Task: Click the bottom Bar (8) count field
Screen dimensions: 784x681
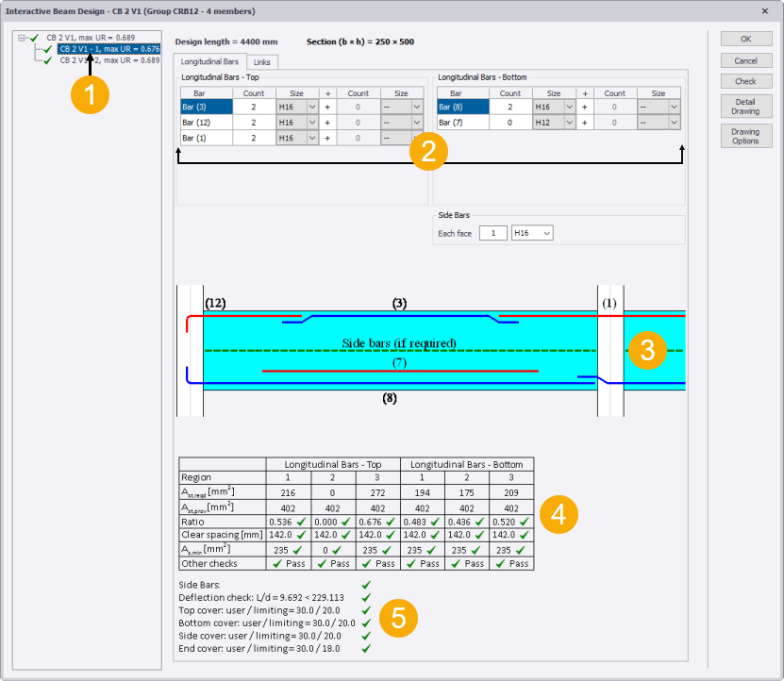Action: click(510, 107)
